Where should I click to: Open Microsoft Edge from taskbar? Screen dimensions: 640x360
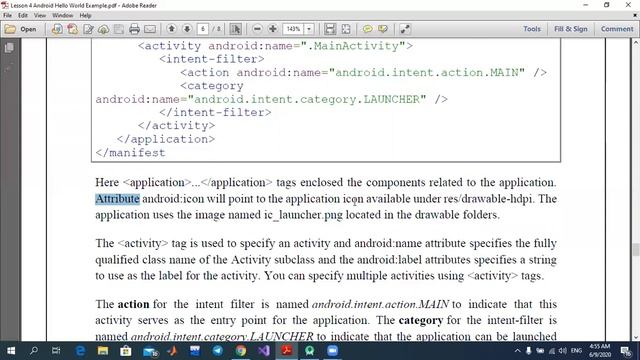(x=80, y=351)
